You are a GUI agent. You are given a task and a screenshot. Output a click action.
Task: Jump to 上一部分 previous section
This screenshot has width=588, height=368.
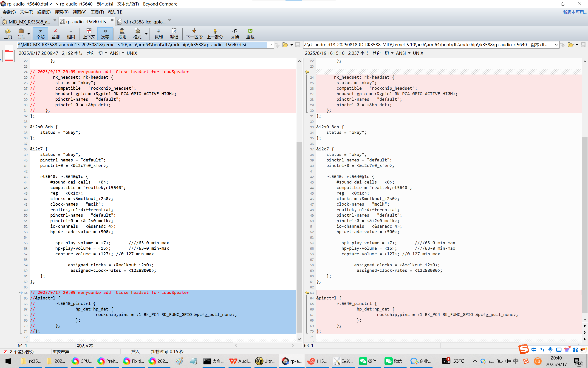[215, 34]
